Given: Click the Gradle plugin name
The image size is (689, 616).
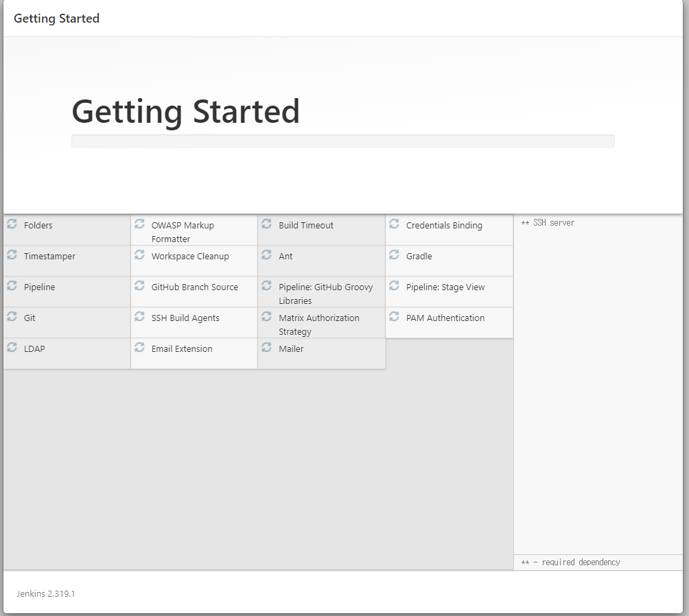Looking at the screenshot, I should tap(419, 256).
